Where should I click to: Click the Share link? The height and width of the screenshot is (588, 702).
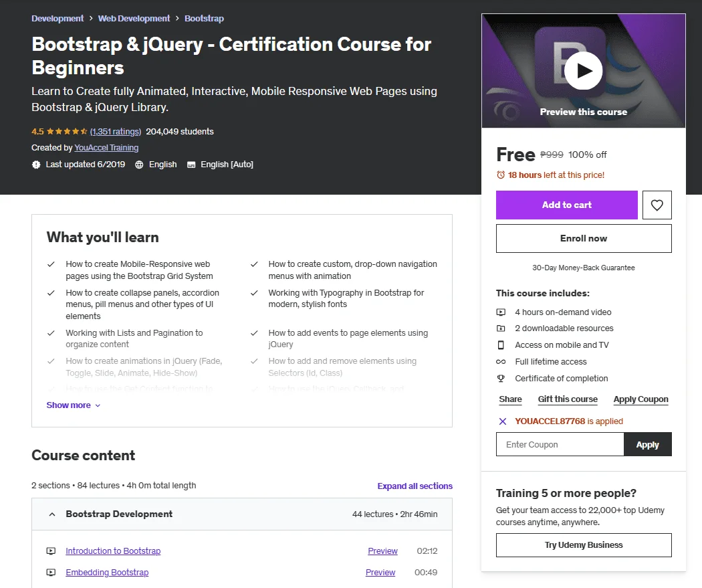[510, 399]
